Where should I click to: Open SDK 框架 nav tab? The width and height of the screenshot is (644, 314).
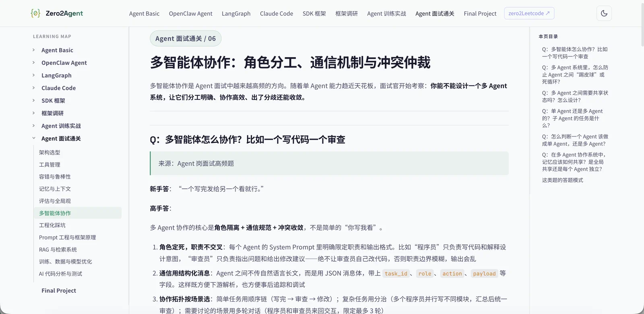point(314,14)
